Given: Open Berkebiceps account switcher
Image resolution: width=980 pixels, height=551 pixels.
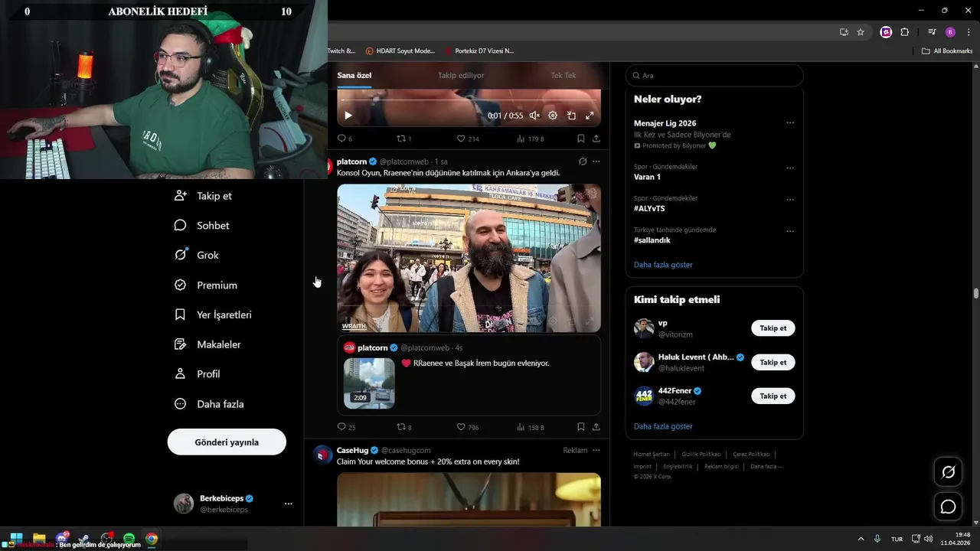Looking at the screenshot, I should pos(233,504).
